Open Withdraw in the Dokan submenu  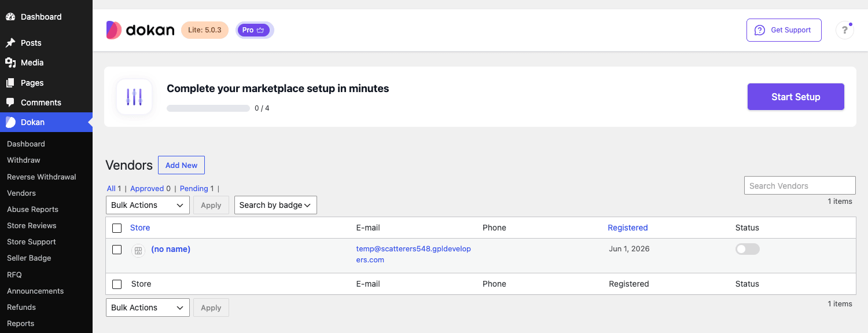click(24, 160)
